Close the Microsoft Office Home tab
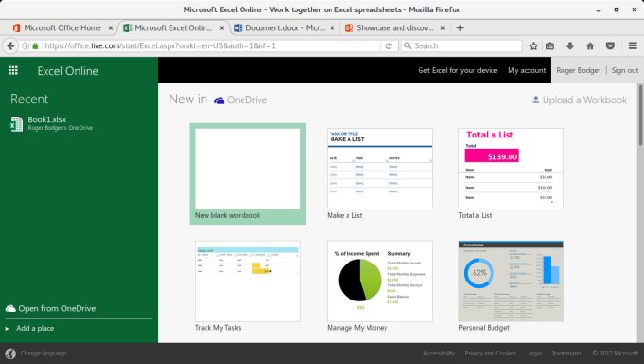 [111, 28]
